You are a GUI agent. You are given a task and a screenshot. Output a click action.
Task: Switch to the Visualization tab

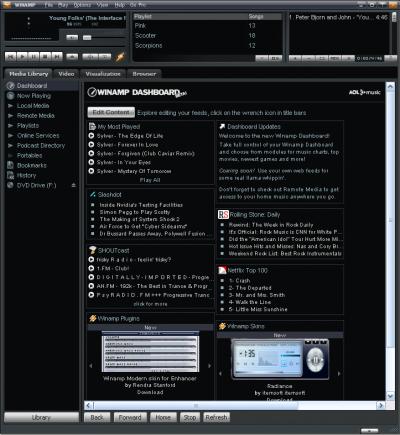point(103,74)
